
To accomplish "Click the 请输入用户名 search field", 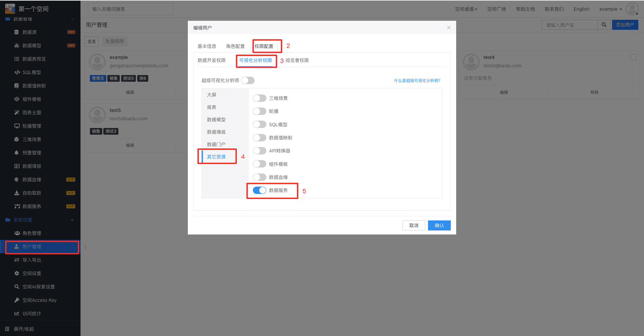I will 570,25.
